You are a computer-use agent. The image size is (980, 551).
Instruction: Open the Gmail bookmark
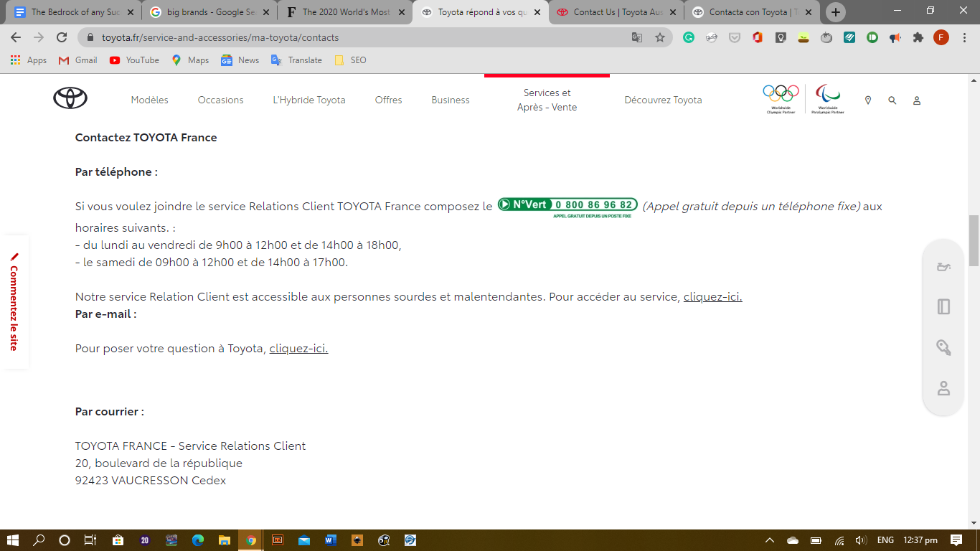[x=77, y=60]
